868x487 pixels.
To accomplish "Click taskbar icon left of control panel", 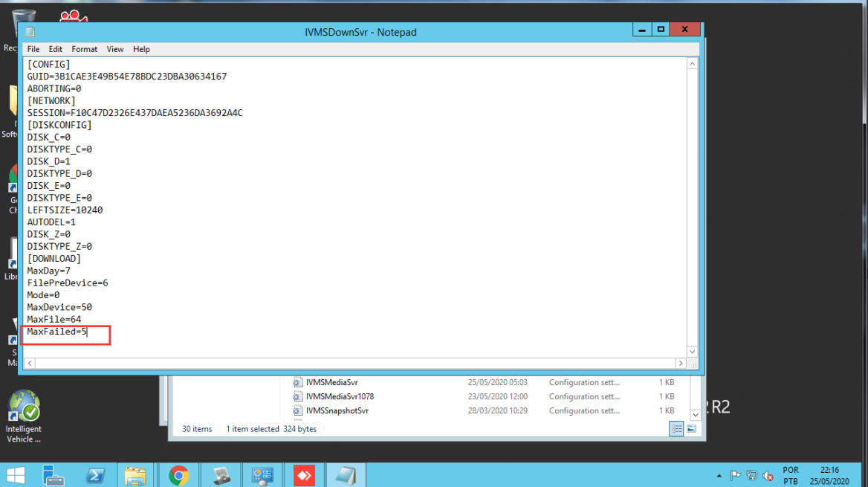I will click(x=221, y=475).
